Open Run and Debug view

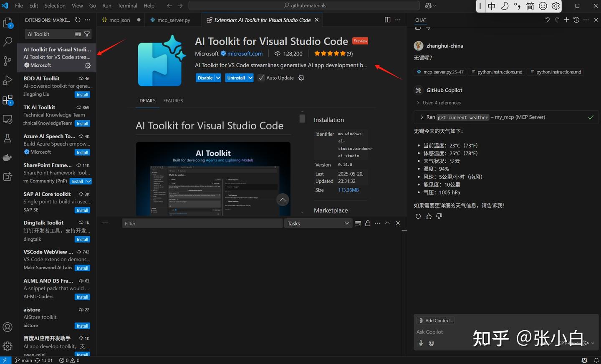tap(8, 81)
